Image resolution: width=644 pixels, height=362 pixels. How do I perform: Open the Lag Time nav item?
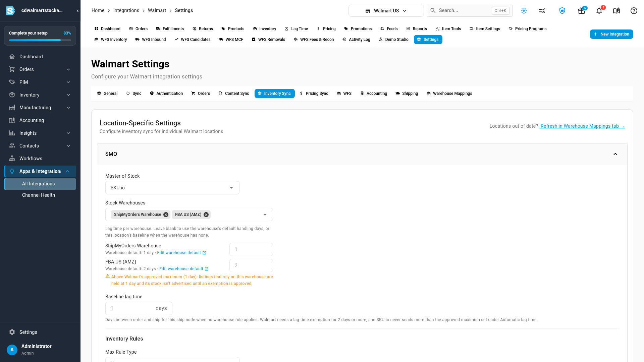tap(296, 29)
